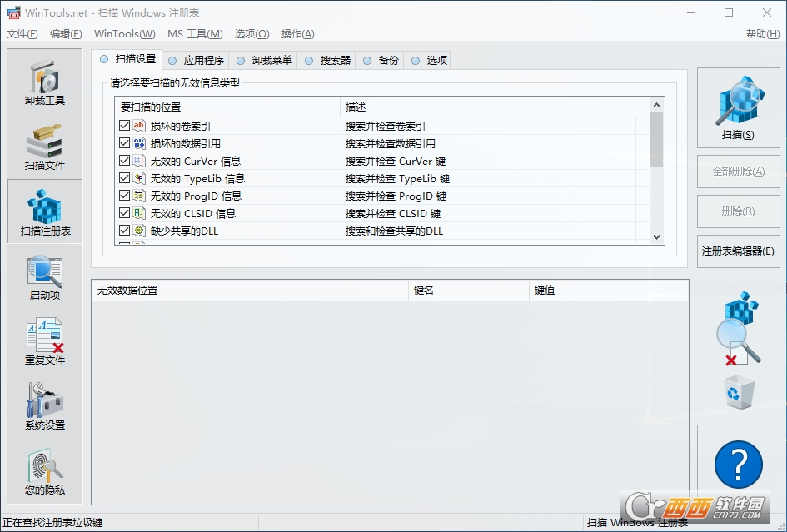Open the 选项(O) menu

252,33
